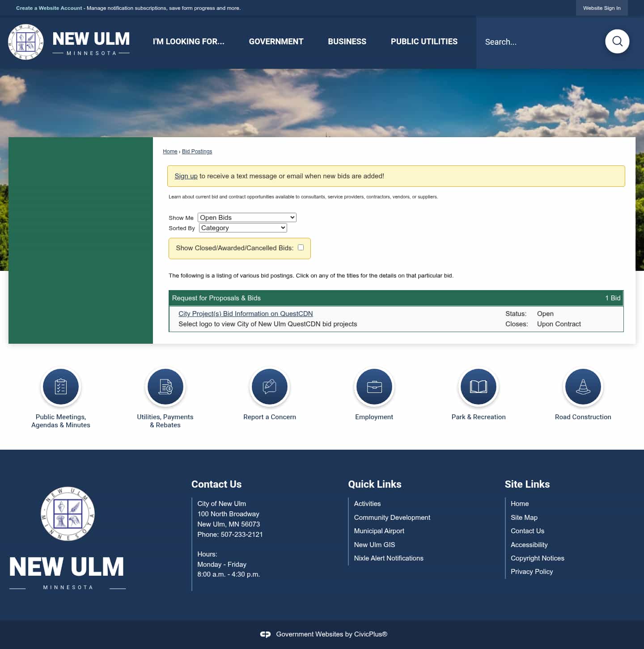Click the 'Upon Contract' closing value
Screen dimensions: 644x649
tap(559, 324)
